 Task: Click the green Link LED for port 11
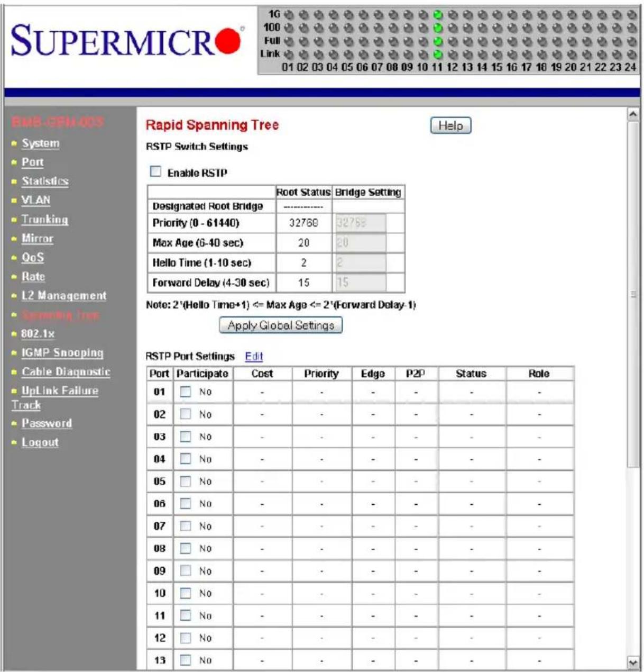(x=437, y=54)
